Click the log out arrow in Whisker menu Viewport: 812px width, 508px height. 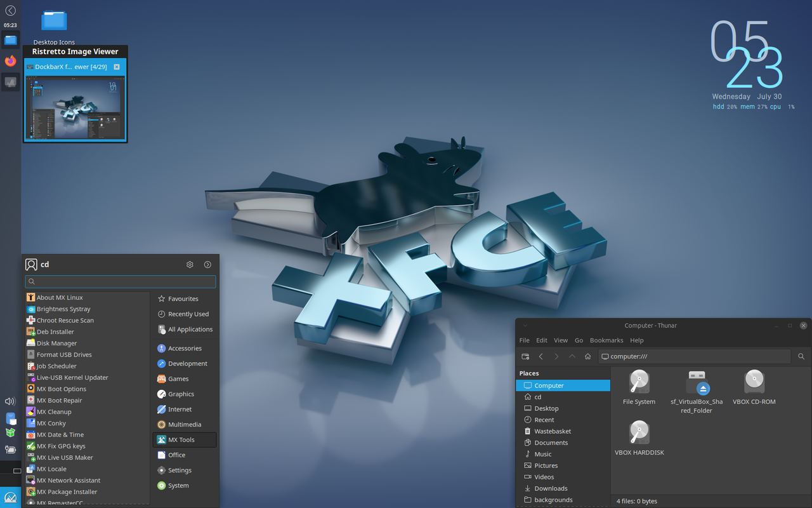coord(207,265)
